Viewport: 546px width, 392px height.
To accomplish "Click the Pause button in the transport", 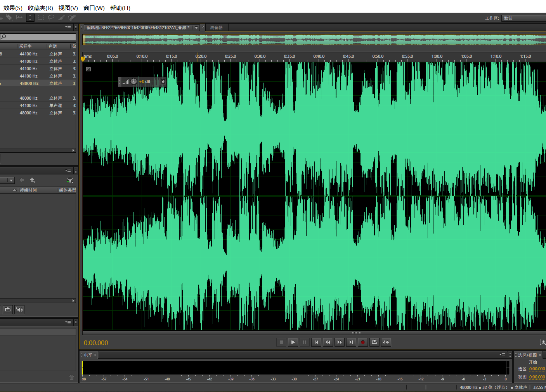I will [305, 342].
